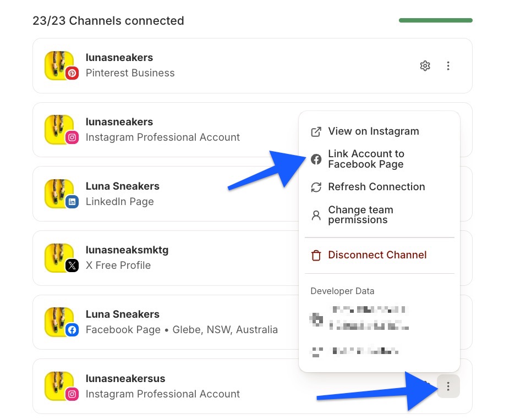Open the three-dot menu for lunasneakersus
The image size is (515, 420).
448,386
